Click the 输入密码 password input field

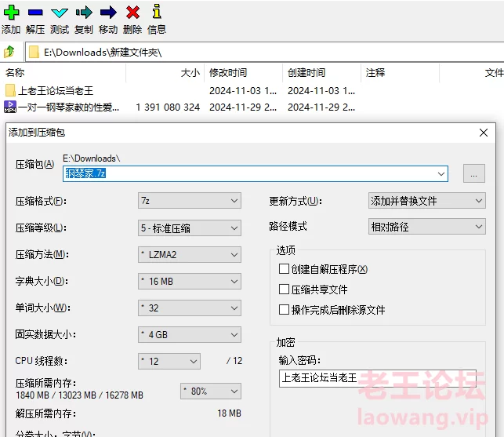click(x=377, y=378)
